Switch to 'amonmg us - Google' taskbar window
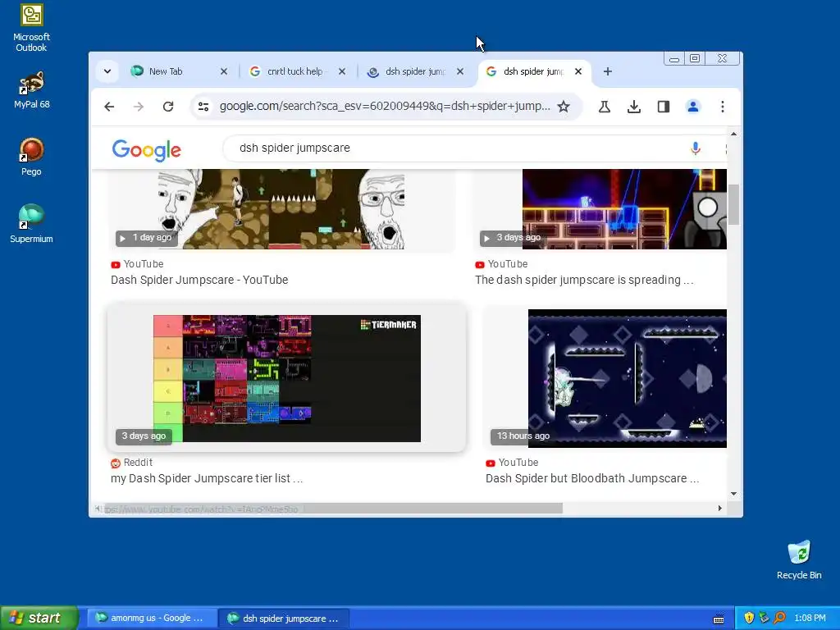 152,618
